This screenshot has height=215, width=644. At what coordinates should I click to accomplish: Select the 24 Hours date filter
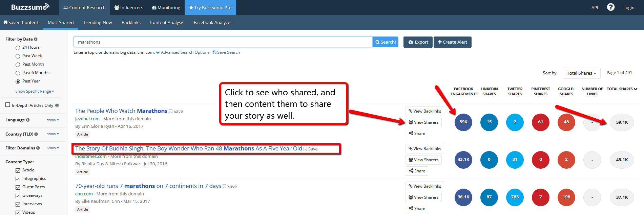coord(18,48)
